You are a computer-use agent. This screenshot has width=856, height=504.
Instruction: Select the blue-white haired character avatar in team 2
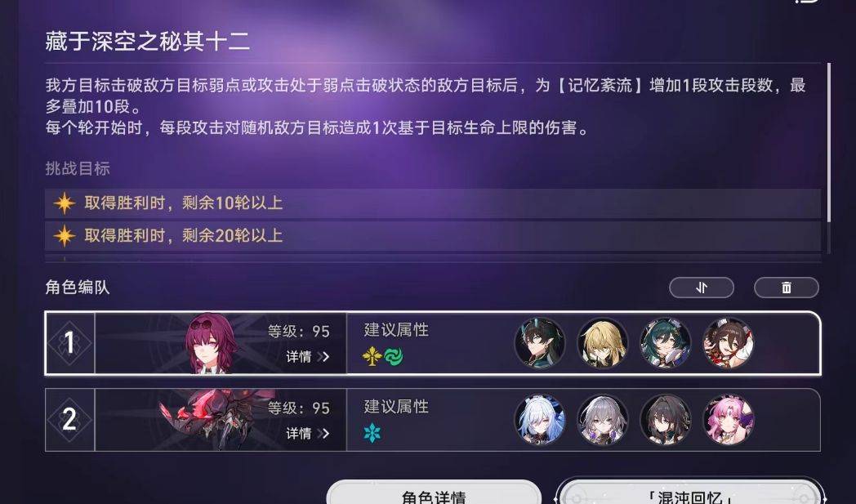coord(540,420)
